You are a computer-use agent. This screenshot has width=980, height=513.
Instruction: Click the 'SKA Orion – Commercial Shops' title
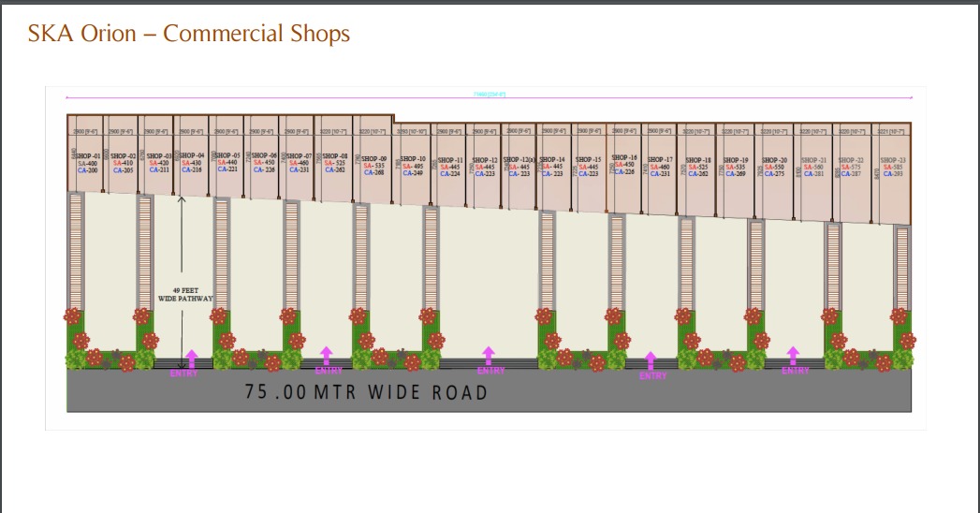click(x=189, y=34)
